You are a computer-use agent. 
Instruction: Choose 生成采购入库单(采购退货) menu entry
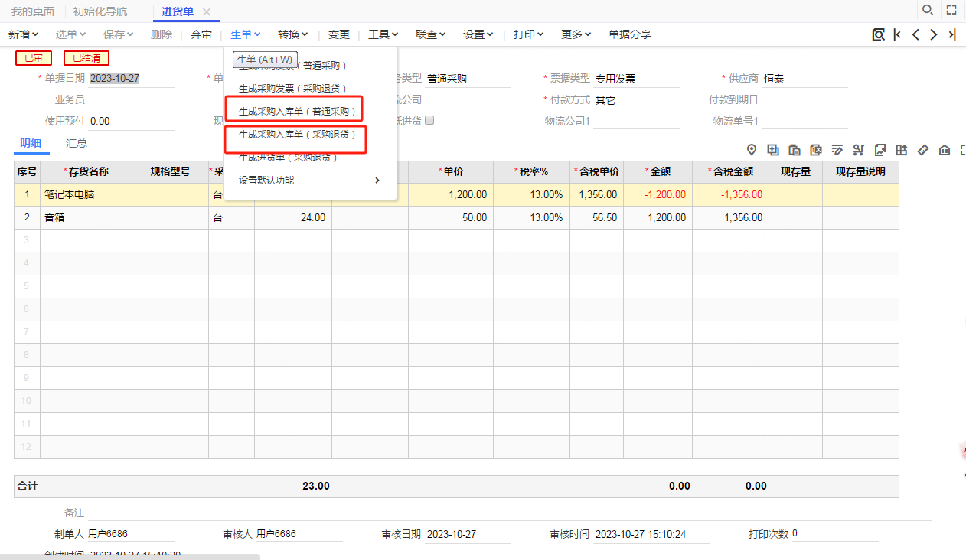tap(298, 134)
